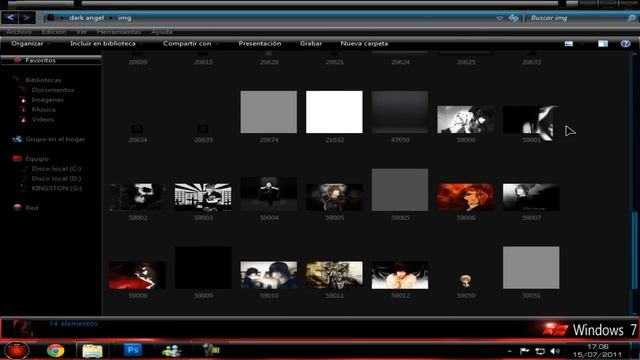Focus the Buscar img search field
This screenshot has height=360, width=640.
point(576,18)
